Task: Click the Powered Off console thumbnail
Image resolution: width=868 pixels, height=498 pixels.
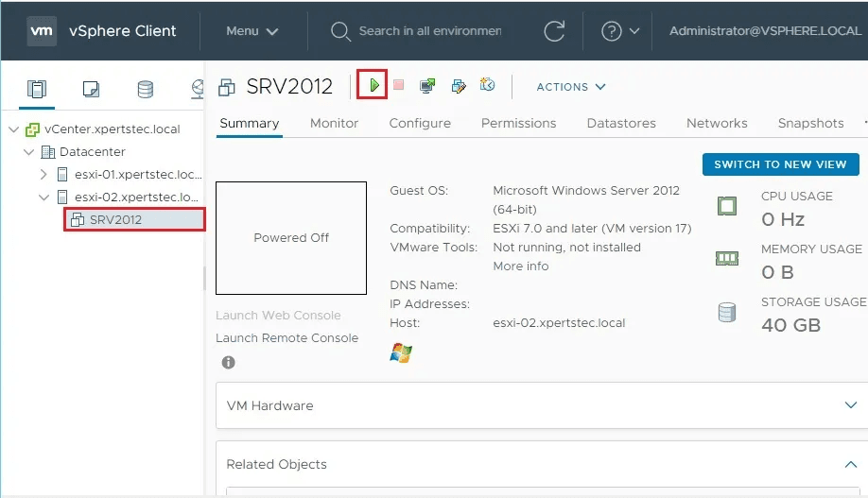Action: [x=291, y=238]
